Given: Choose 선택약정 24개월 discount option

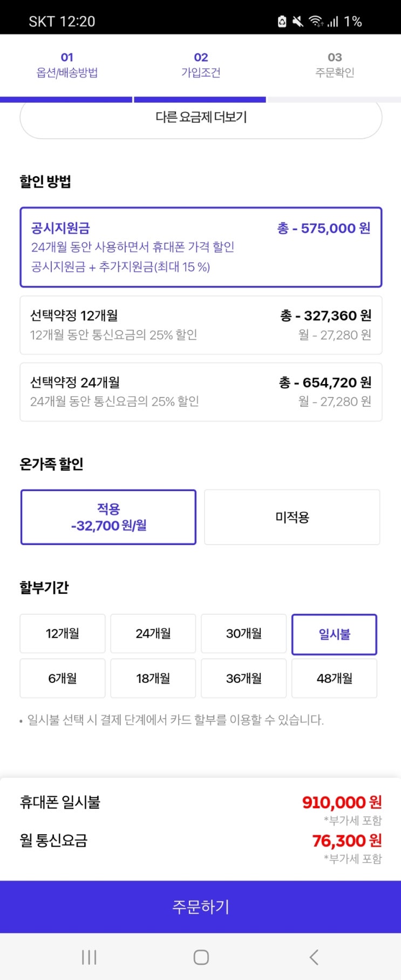Looking at the screenshot, I should click(x=201, y=392).
